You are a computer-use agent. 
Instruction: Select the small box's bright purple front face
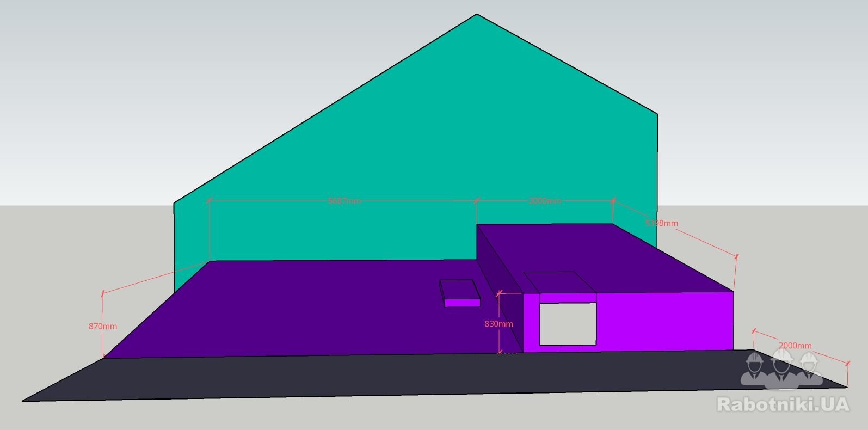pyautogui.click(x=463, y=303)
